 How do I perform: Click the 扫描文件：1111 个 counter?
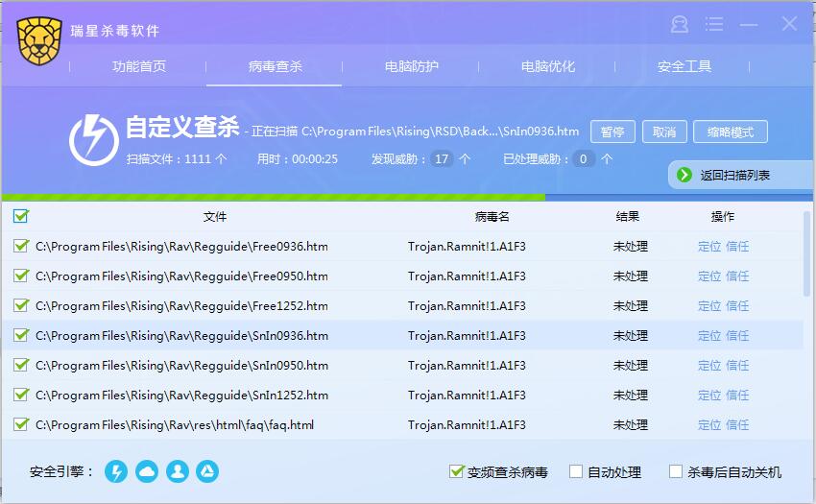coord(177,158)
